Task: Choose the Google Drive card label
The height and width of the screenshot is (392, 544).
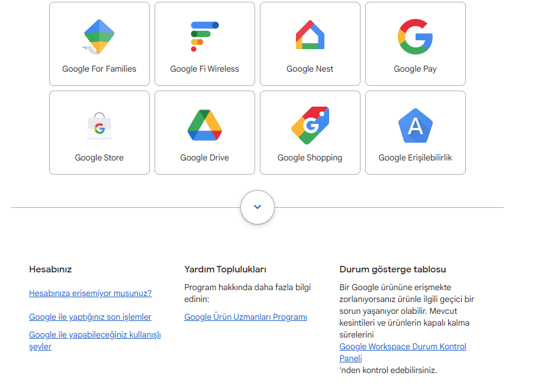Action: tap(205, 158)
